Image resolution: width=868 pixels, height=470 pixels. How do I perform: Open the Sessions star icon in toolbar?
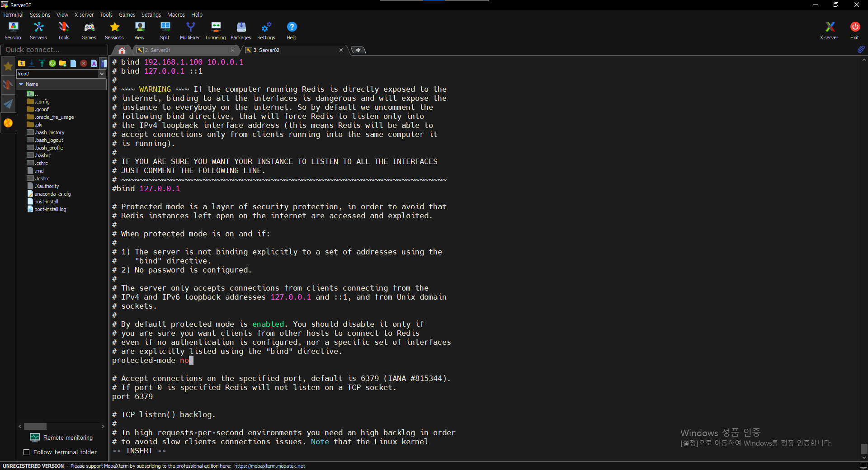[x=114, y=31]
